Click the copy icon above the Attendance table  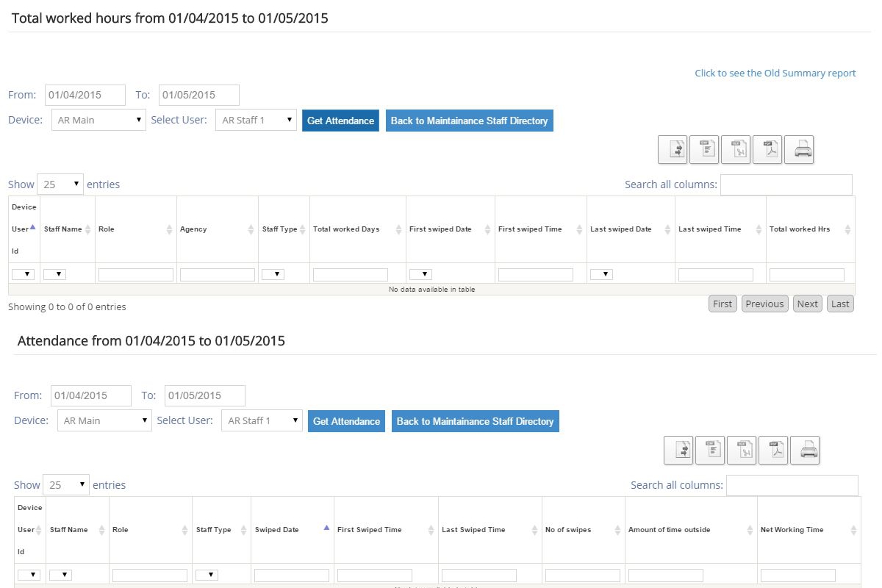coord(678,451)
